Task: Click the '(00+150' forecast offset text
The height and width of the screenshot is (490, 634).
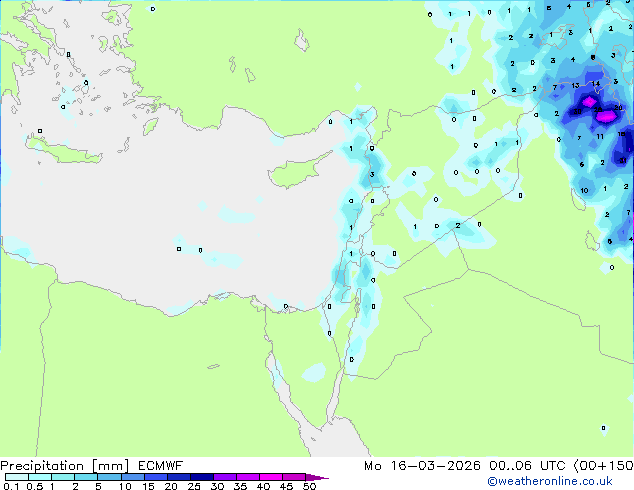Action: pyautogui.click(x=603, y=466)
